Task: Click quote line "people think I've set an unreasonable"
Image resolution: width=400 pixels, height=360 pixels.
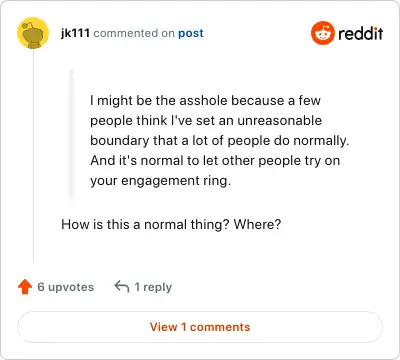Action: (x=206, y=121)
